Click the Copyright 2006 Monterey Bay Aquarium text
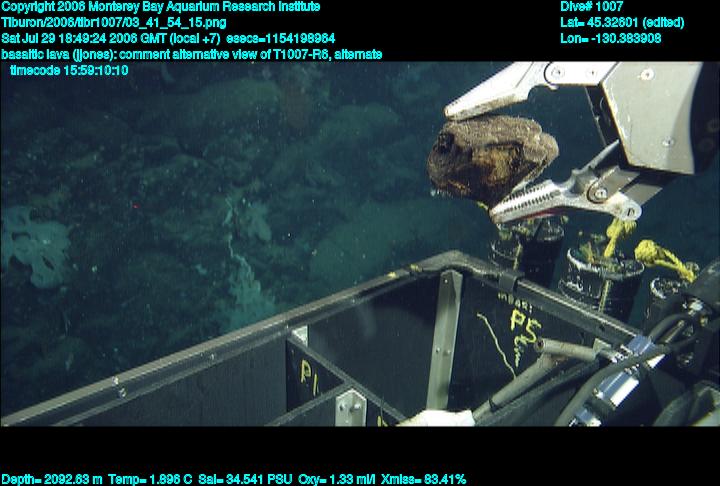 coord(161,6)
